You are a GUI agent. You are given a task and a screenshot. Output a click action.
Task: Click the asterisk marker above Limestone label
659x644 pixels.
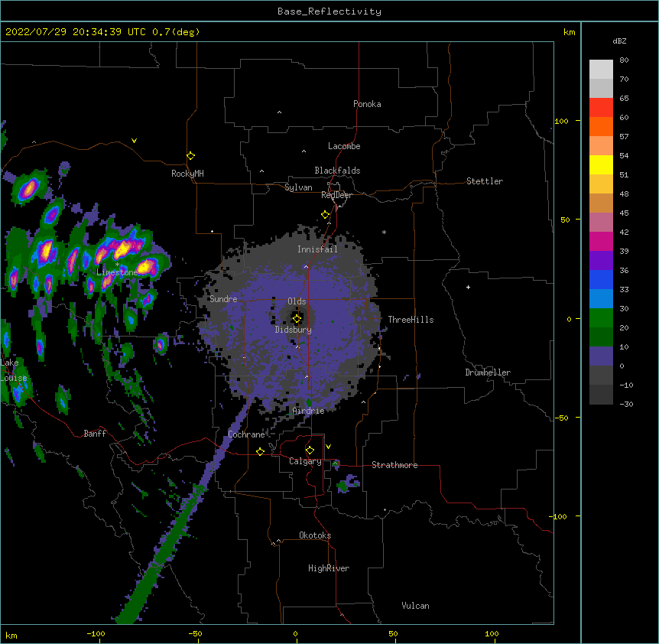click(x=117, y=265)
